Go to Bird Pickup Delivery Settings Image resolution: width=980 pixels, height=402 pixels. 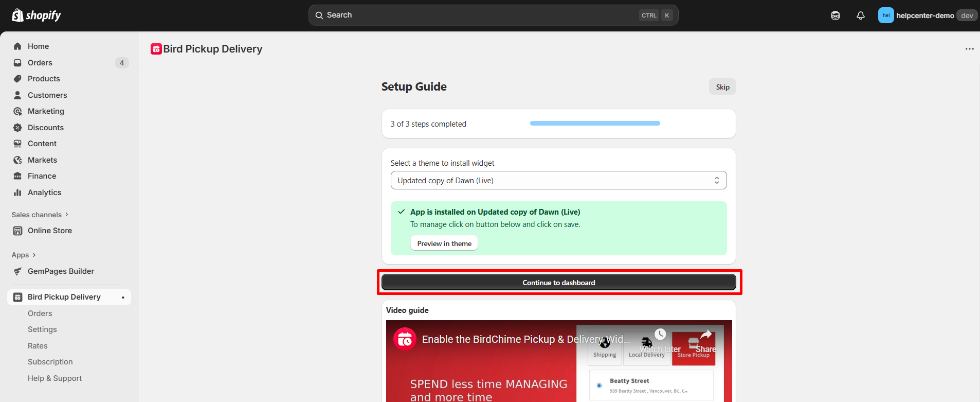[42, 329]
